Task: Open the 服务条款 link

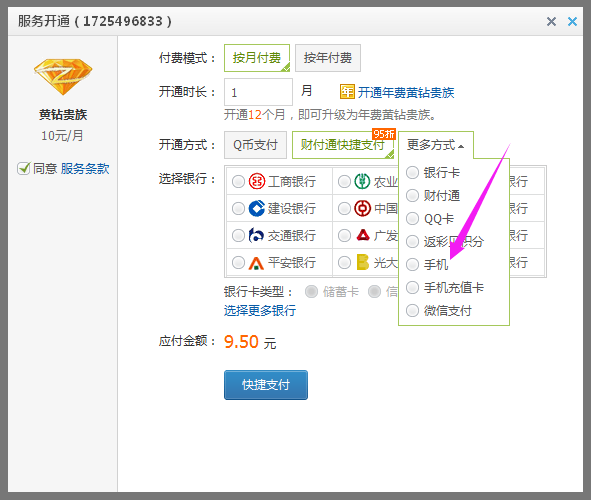Action: (x=85, y=168)
